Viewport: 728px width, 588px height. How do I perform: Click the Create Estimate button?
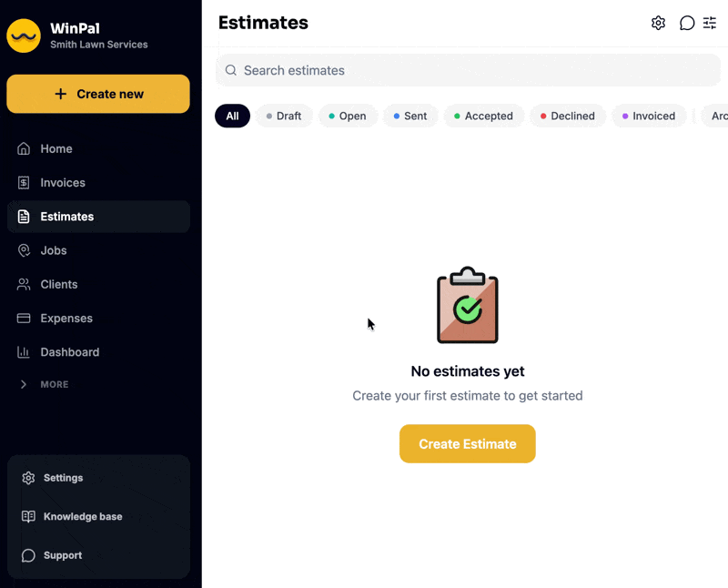468,443
